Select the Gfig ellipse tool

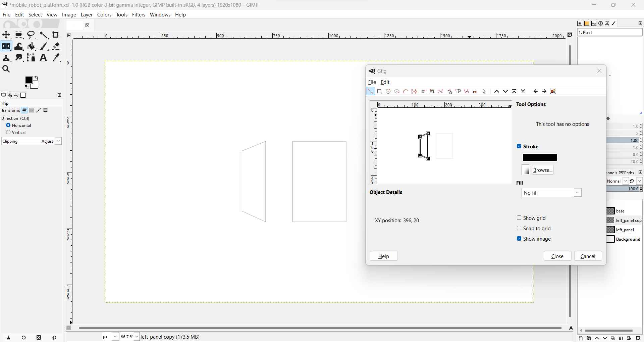coord(397,92)
